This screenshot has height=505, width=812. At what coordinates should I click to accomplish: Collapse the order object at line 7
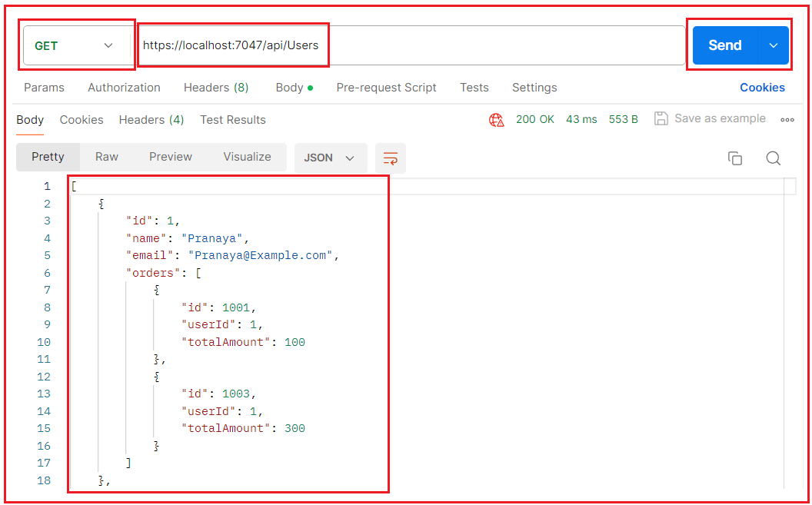[x=156, y=291]
